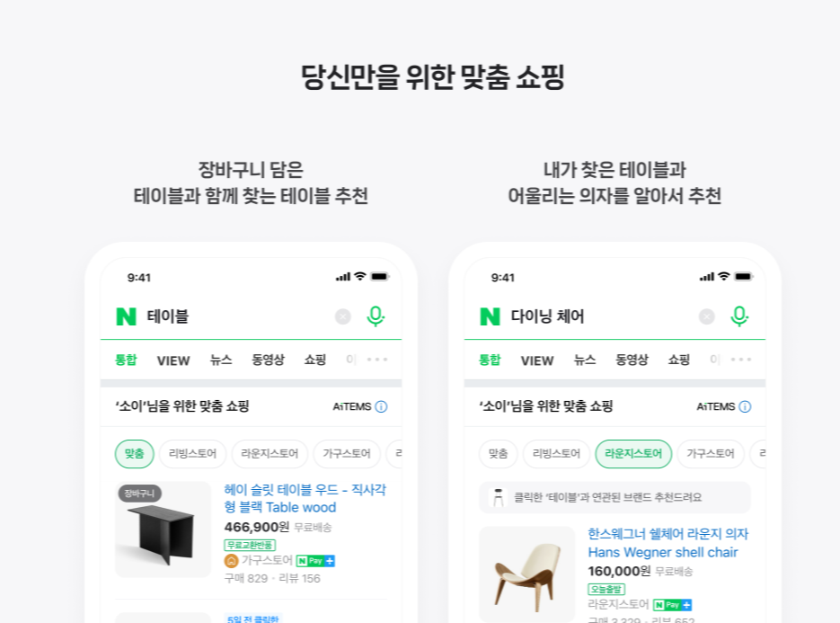Viewport: 840px width, 623px height.
Task: Switch to the 쇼핑 tab in right phone
Action: click(679, 360)
